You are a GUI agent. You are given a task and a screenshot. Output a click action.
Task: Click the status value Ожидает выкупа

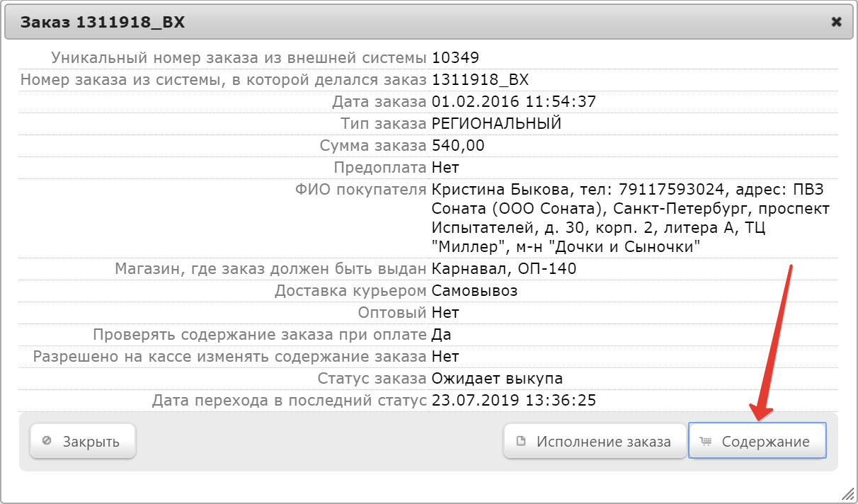[497, 378]
